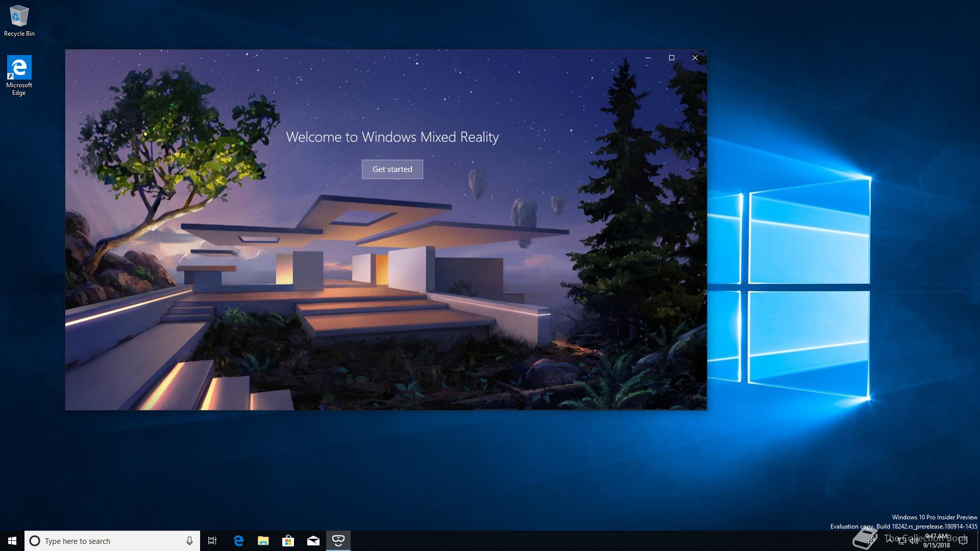Open the People icon in the taskbar
This screenshot has width=980, height=551.
click(872, 541)
